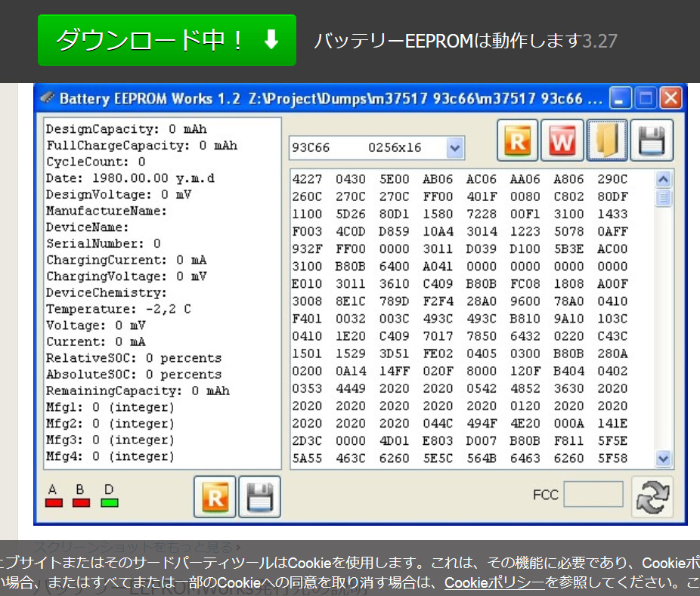Image resolution: width=700 pixels, height=596 pixels.
Task: Maximize the Battery EEPROM Works window
Action: (646, 97)
